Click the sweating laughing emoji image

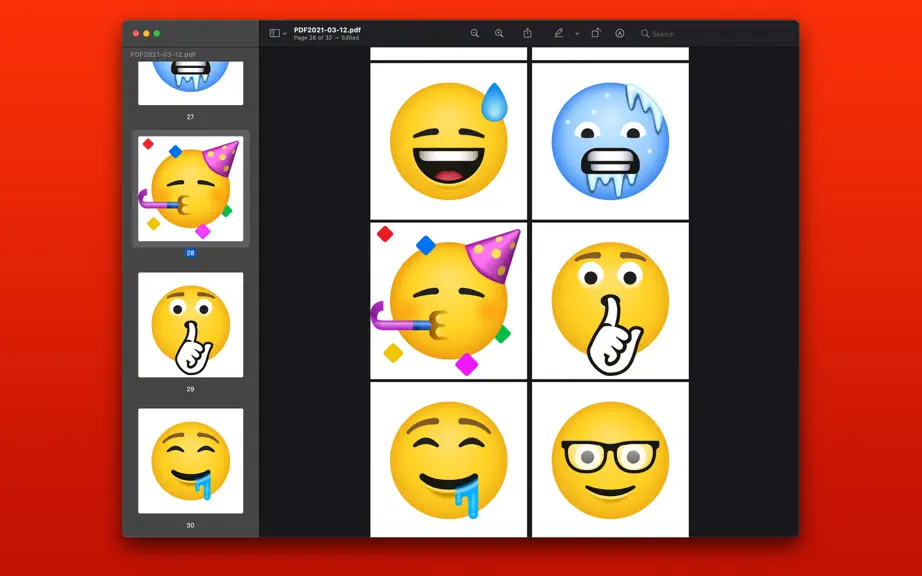coord(449,141)
